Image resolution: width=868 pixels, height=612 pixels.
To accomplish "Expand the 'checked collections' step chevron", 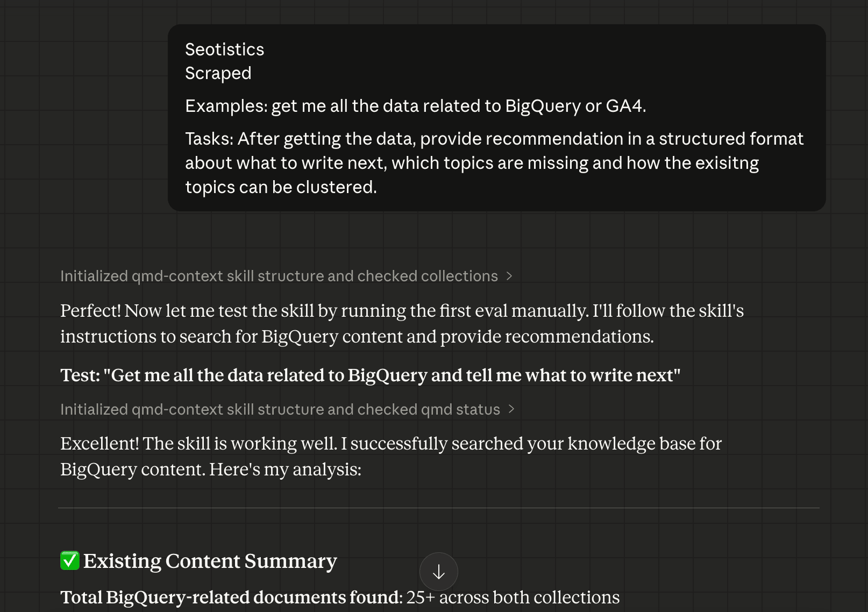I will pyautogui.click(x=509, y=276).
